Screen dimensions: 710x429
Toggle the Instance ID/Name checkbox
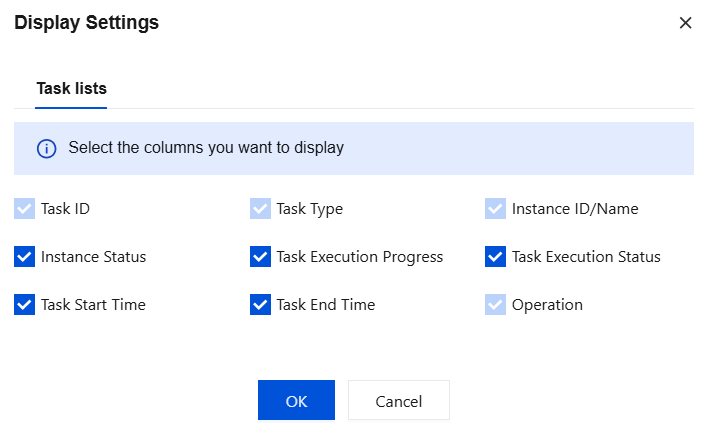click(495, 209)
